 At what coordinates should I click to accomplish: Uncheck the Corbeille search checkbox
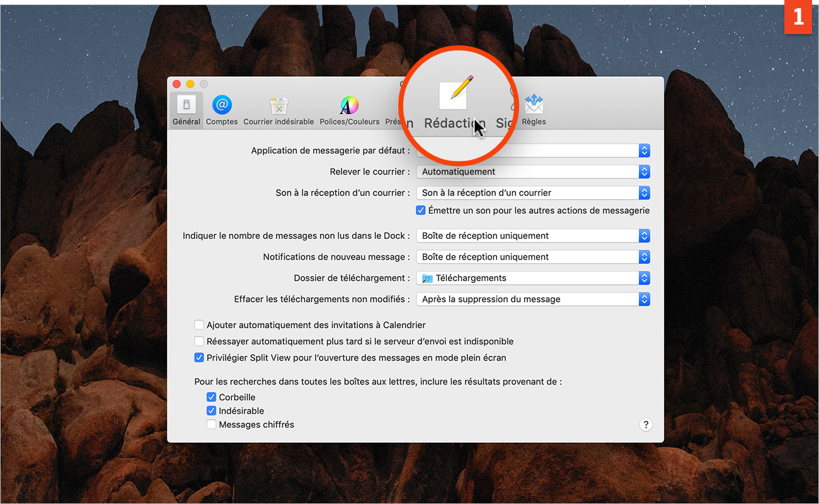pos(212,398)
